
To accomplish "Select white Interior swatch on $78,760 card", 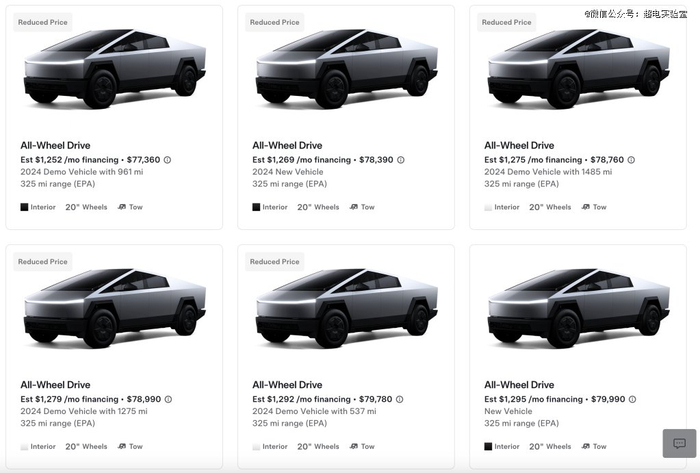I will click(488, 207).
